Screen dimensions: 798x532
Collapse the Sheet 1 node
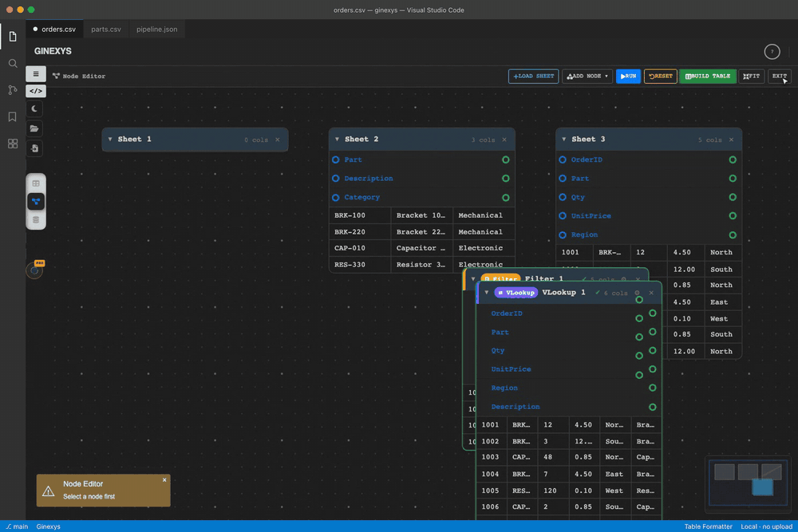(x=110, y=140)
